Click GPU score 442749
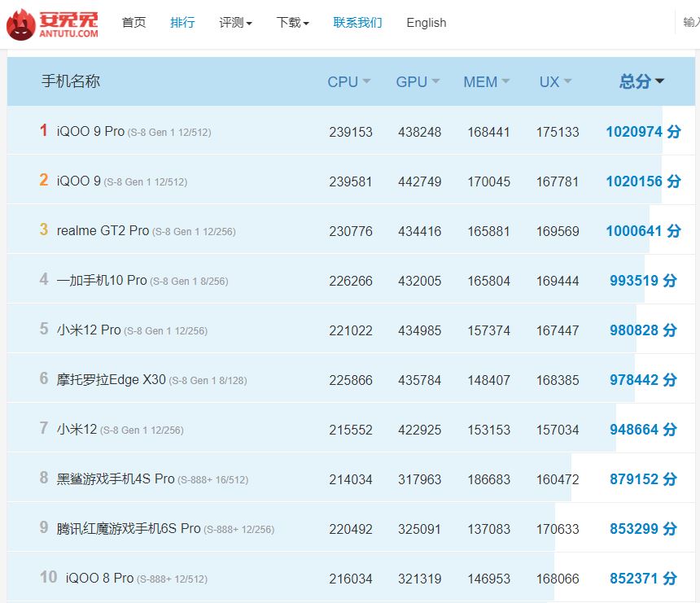 [420, 181]
